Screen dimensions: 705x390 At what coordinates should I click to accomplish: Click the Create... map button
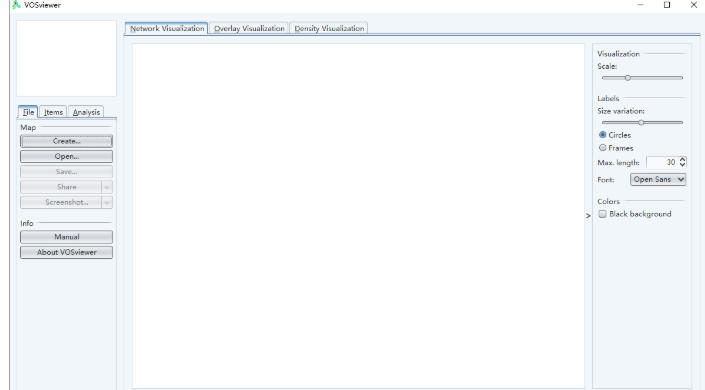point(67,141)
